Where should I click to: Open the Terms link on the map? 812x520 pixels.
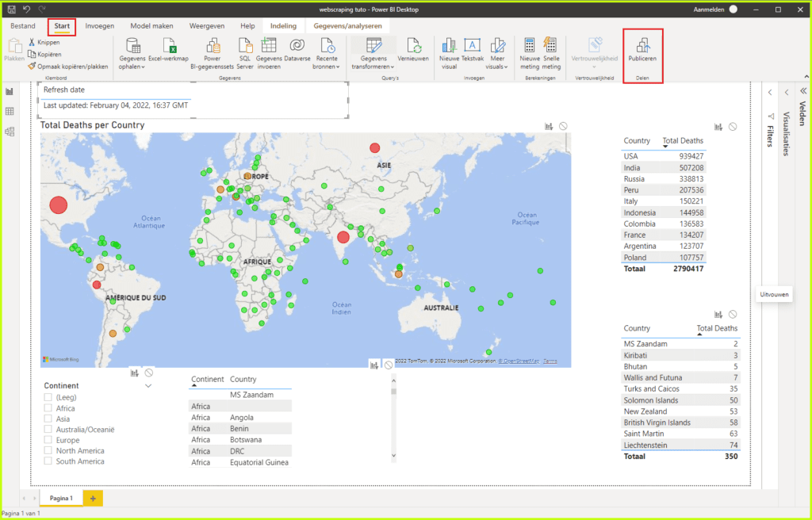tap(550, 361)
